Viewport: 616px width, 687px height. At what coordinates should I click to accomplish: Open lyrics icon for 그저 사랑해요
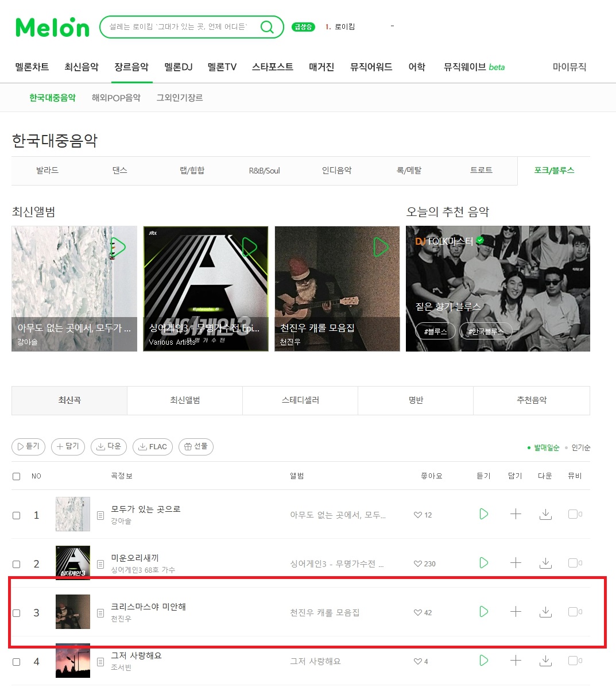[100, 662]
